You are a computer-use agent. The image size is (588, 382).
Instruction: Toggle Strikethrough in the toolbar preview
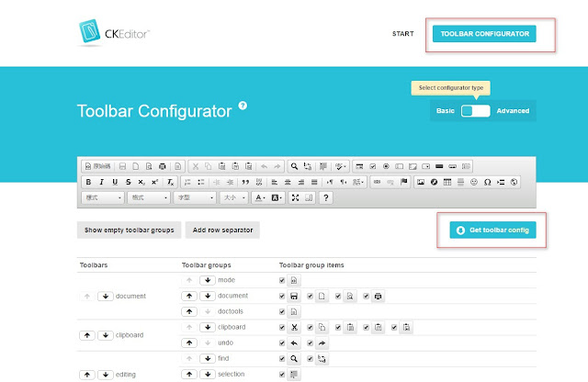(x=129, y=182)
